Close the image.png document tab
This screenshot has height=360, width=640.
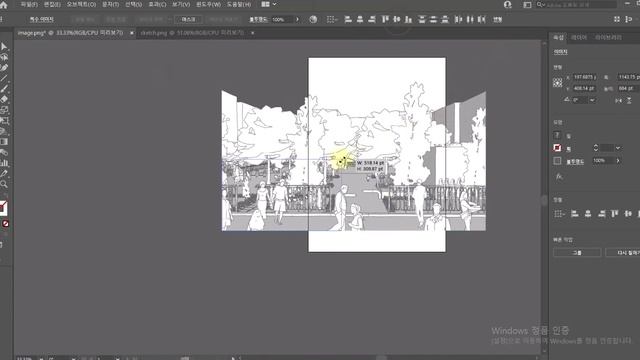tap(131, 33)
